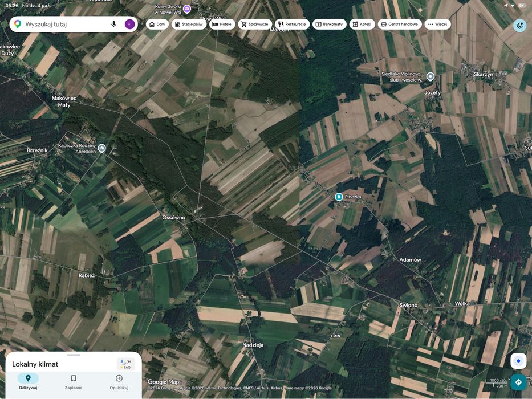The image size is (532, 399).
Task: Tap the 'Kapliczka Rodziny Abelskich' marker icon
Action: pyautogui.click(x=102, y=148)
